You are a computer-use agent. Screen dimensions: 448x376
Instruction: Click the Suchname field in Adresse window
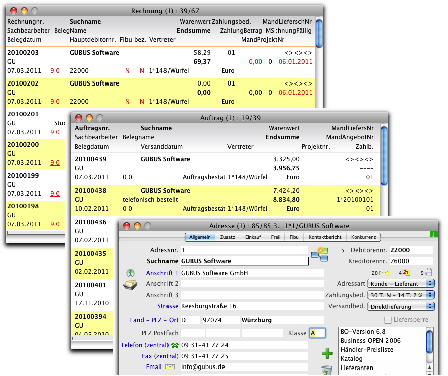[x=245, y=261]
